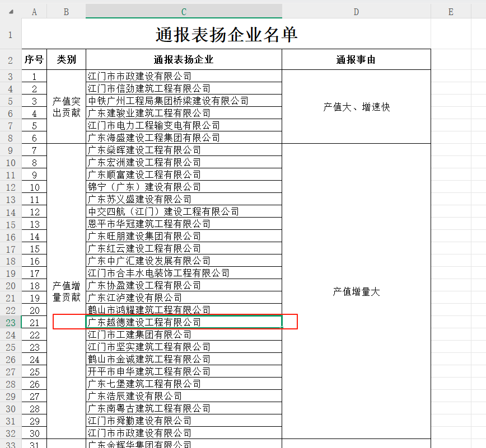Select row 1 header
This screenshot has height=448, width=486.
[10, 35]
